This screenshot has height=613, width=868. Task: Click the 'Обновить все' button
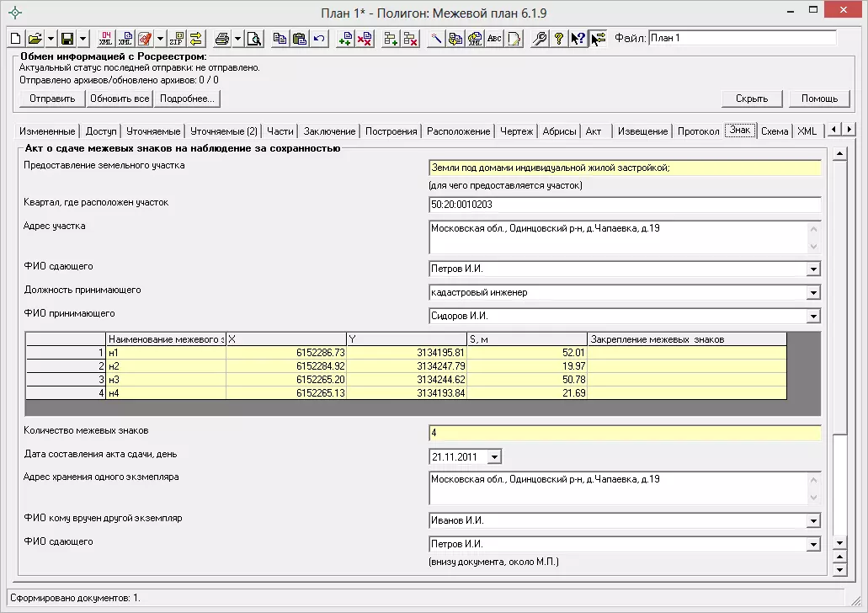tap(120, 99)
